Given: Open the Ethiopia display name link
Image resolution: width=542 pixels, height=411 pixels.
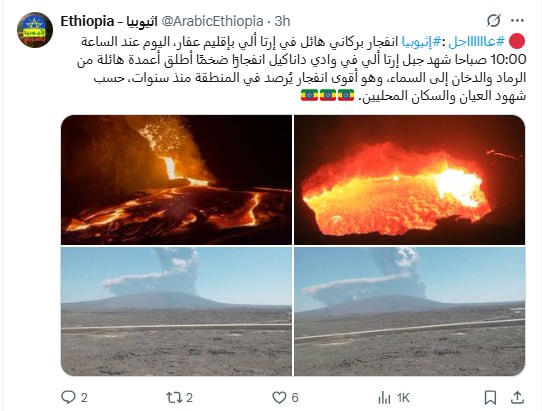Looking at the screenshot, I should (x=108, y=21).
